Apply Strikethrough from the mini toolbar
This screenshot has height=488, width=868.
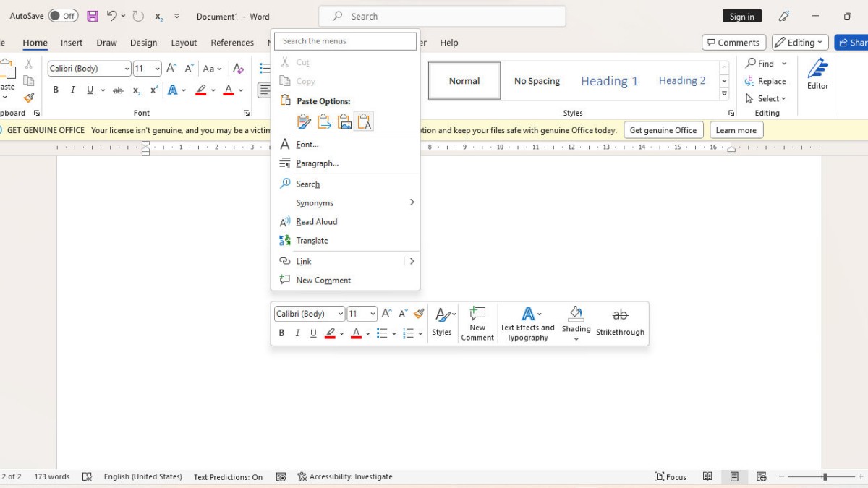[x=620, y=322]
